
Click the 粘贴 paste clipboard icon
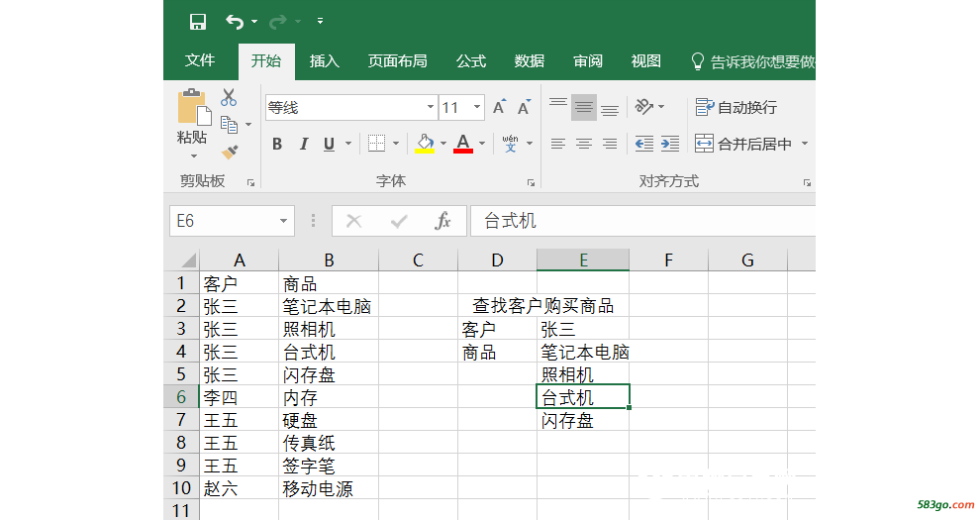194,108
